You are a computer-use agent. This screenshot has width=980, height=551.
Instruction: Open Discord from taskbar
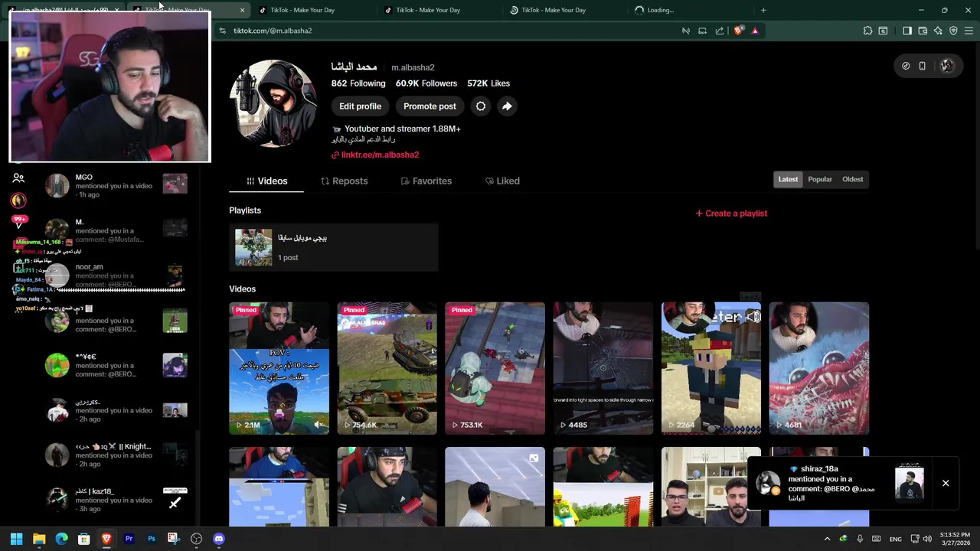[219, 539]
